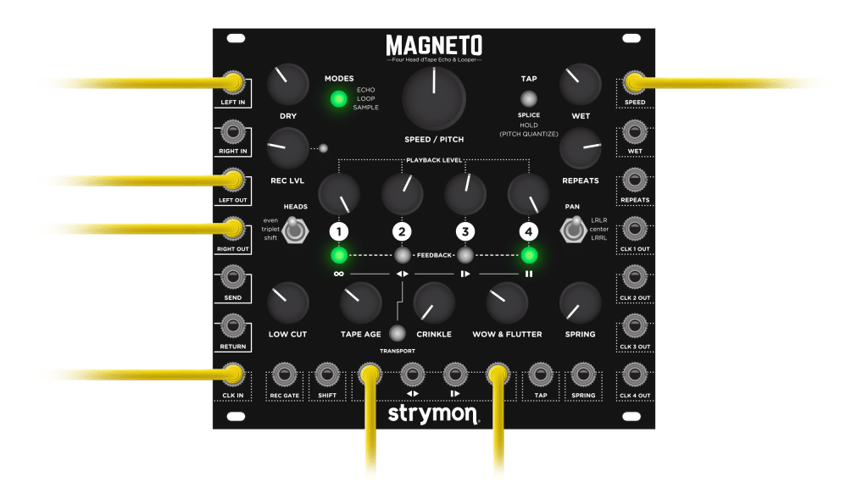Viewport: 868px width, 488px height.
Task: Click the REC GATE jack
Action: click(x=284, y=374)
